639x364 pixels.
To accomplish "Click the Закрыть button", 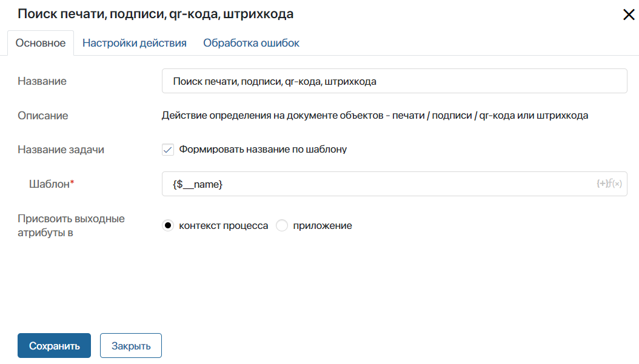I will [130, 345].
